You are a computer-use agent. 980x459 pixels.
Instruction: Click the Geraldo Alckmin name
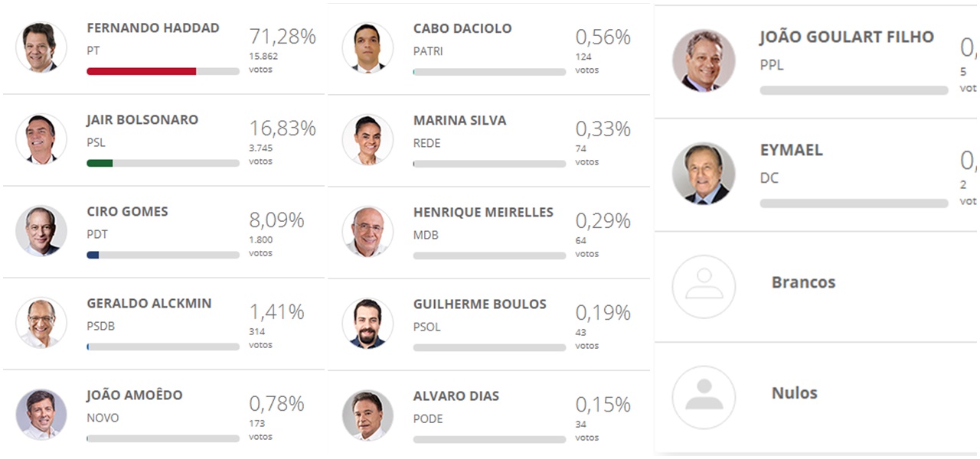(x=149, y=303)
